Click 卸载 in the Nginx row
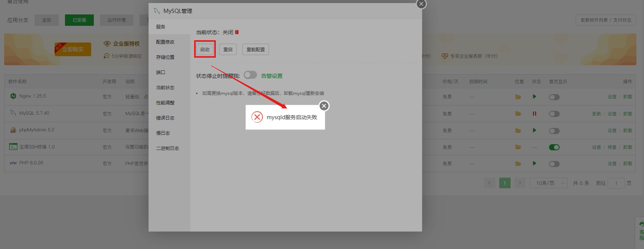Image resolution: width=644 pixels, height=249 pixels. (628, 97)
